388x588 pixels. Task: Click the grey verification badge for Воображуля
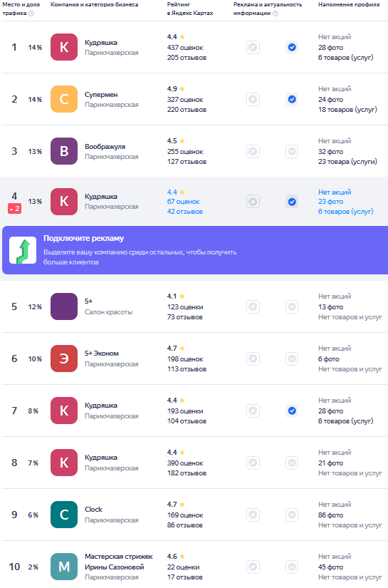[292, 152]
